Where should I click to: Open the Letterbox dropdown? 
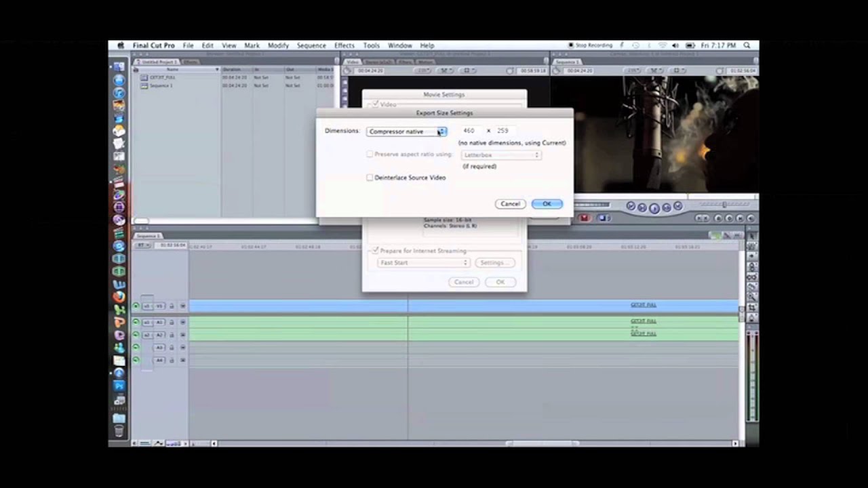[x=501, y=155]
